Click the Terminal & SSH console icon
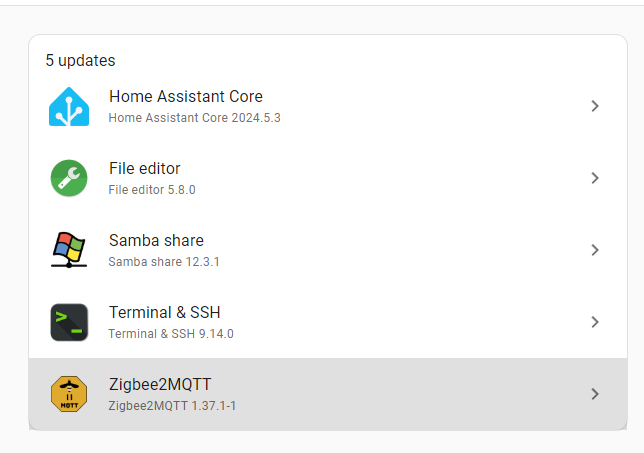This screenshot has width=644, height=453. [69, 322]
